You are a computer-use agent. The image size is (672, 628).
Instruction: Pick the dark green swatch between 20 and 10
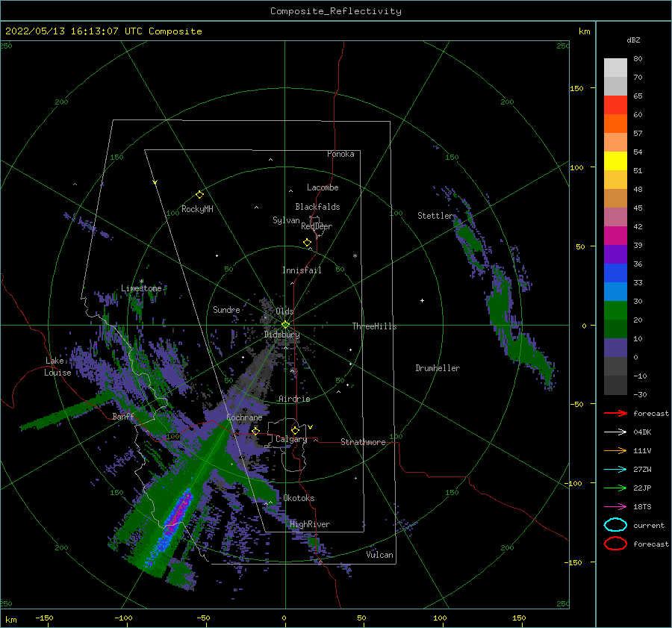tap(615, 329)
